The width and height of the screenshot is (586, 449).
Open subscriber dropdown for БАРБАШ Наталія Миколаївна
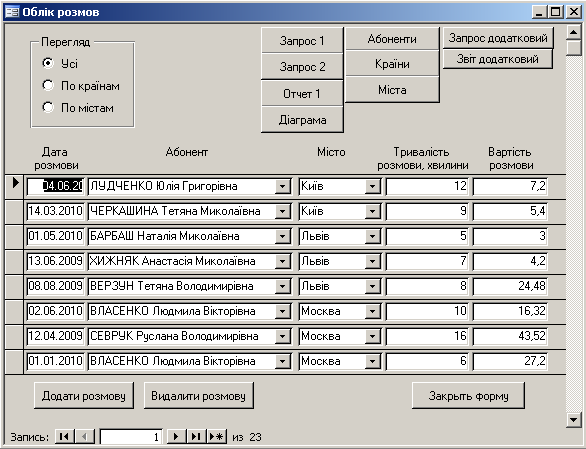click(x=283, y=236)
